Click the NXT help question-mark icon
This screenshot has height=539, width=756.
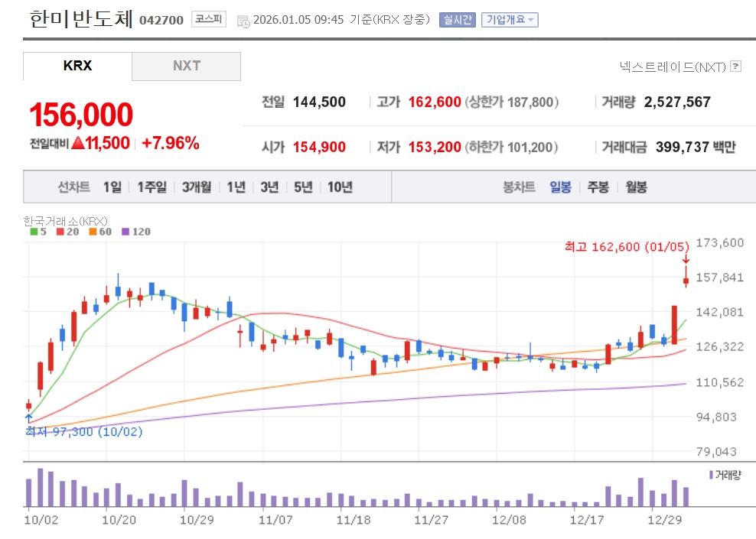coord(736,67)
